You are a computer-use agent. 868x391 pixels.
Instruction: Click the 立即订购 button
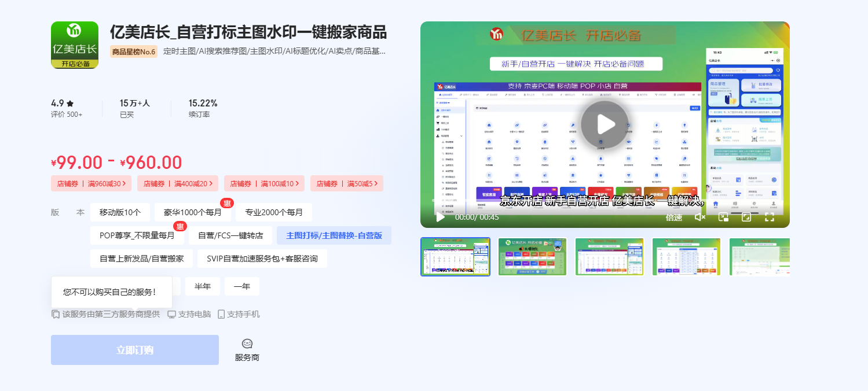point(135,350)
